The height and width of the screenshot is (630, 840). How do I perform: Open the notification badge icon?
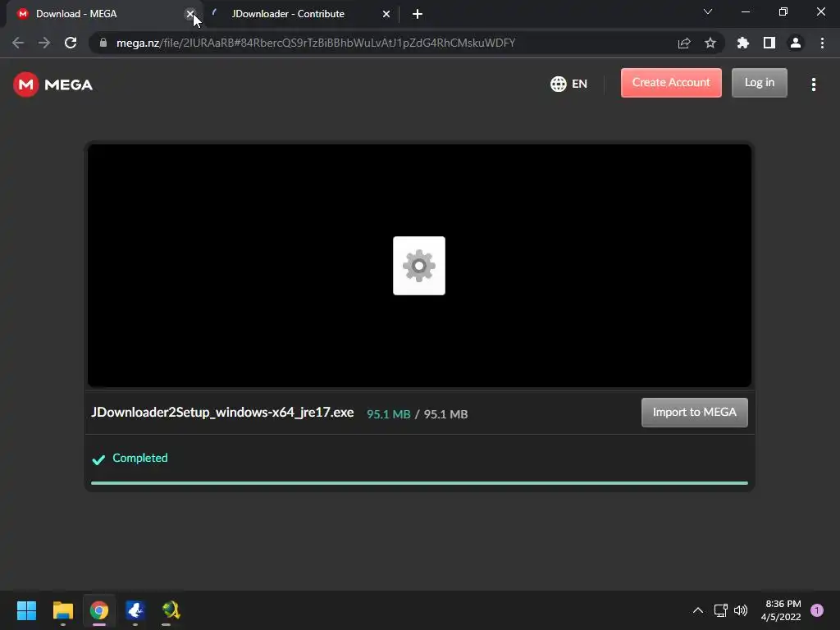click(817, 610)
